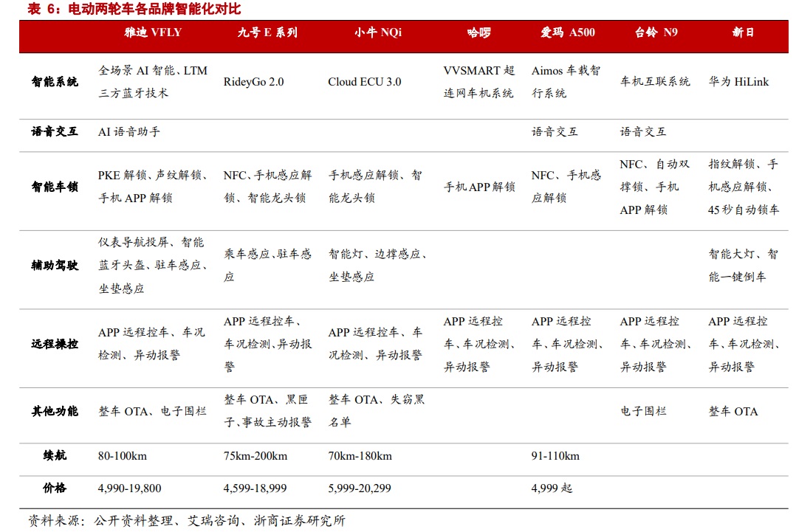This screenshot has width=796, height=532.
Task: Select the 台铃 N9 column header
Action: tap(656, 32)
